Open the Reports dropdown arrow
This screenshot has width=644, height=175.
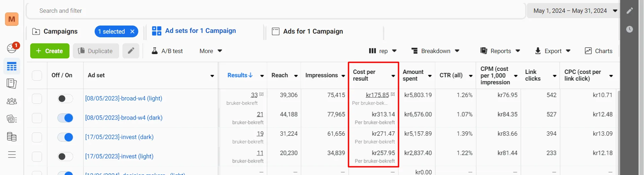(518, 51)
